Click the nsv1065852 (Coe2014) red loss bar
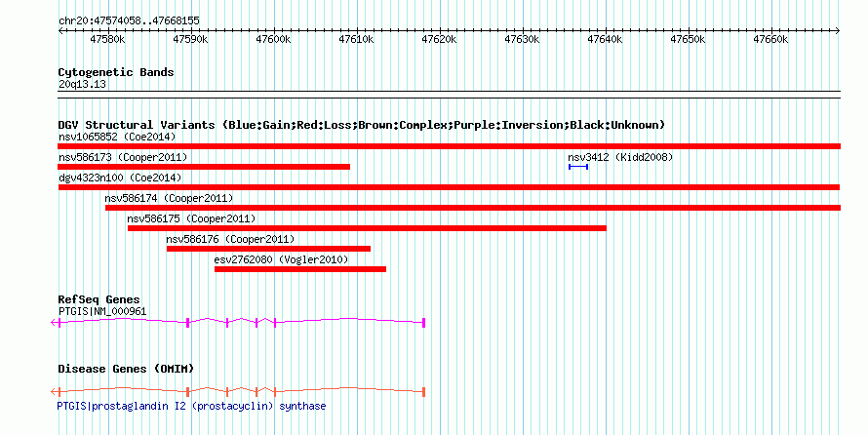This screenshot has height=435, width=868. click(x=449, y=146)
